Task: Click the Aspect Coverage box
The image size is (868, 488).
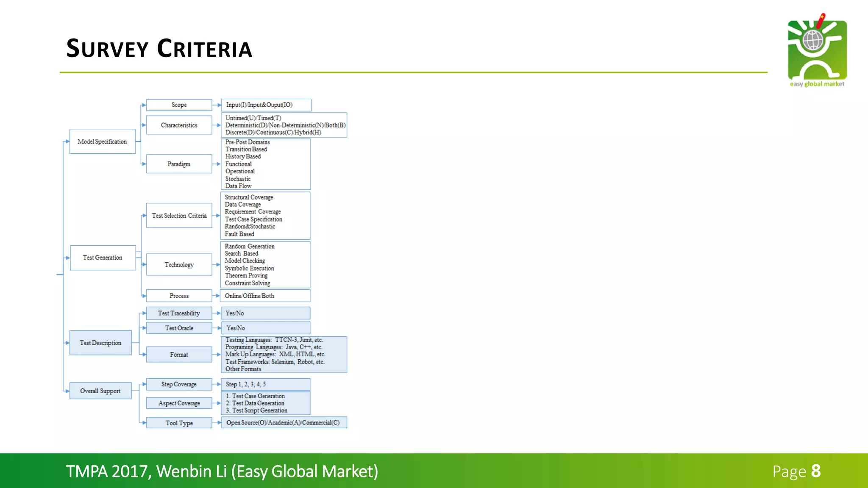Action: 179,403
